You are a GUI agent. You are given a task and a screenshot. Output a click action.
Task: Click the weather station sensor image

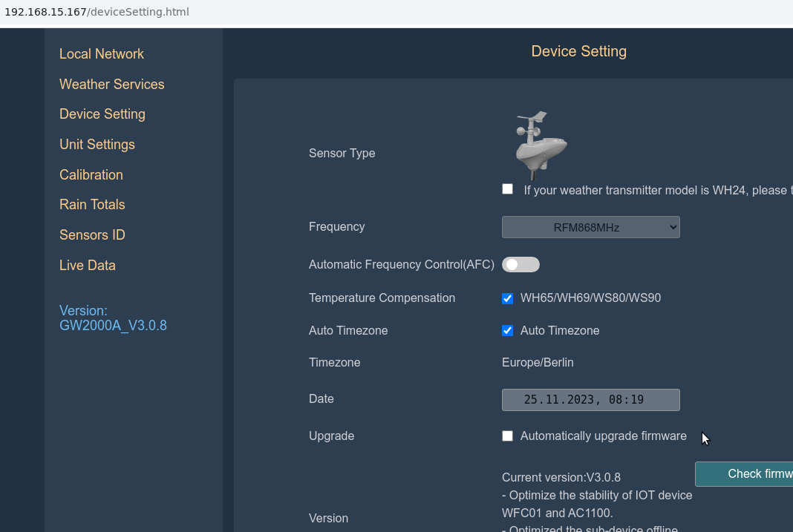(541, 145)
